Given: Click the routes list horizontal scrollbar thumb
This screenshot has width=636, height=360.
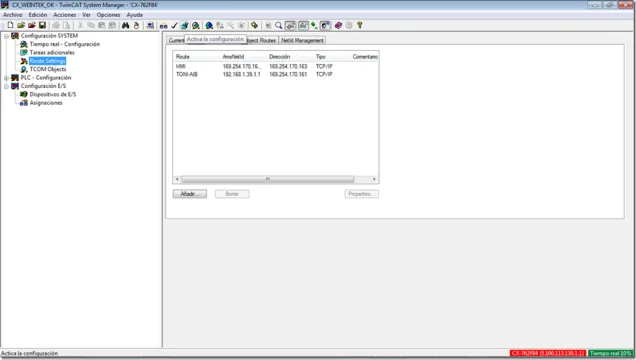Looking at the screenshot, I should pos(268,179).
